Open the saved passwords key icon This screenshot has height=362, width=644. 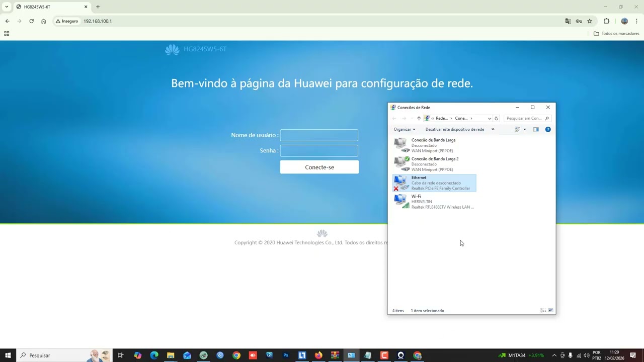point(579,21)
